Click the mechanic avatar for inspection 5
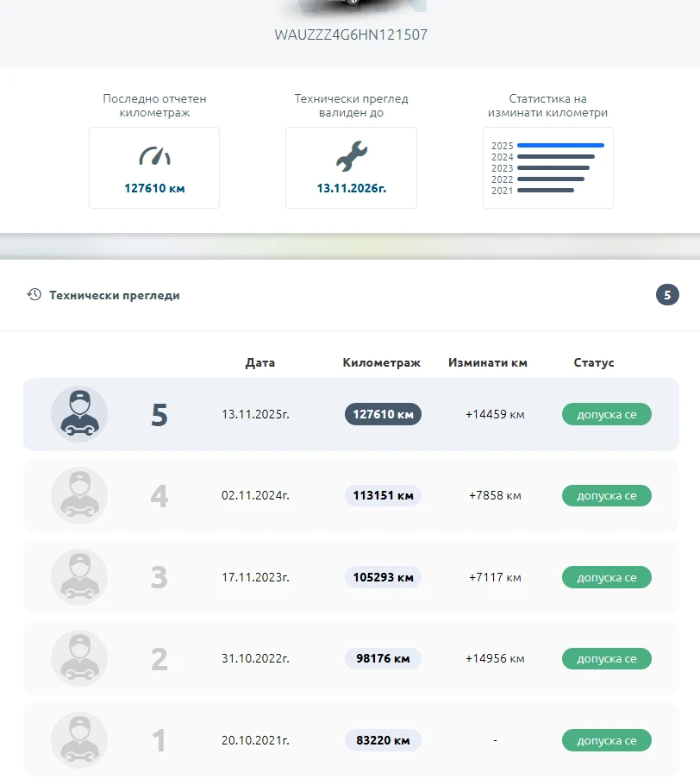Image resolution: width=700 pixels, height=779 pixels. tap(79, 414)
